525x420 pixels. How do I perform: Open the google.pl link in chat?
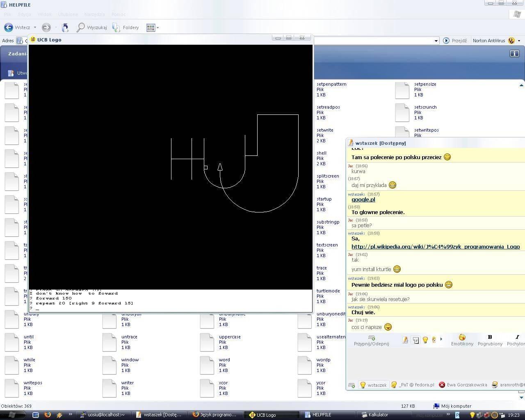(363, 200)
